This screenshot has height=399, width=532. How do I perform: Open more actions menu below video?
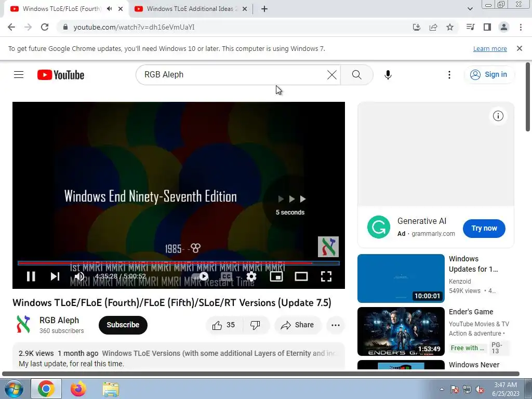pos(335,325)
